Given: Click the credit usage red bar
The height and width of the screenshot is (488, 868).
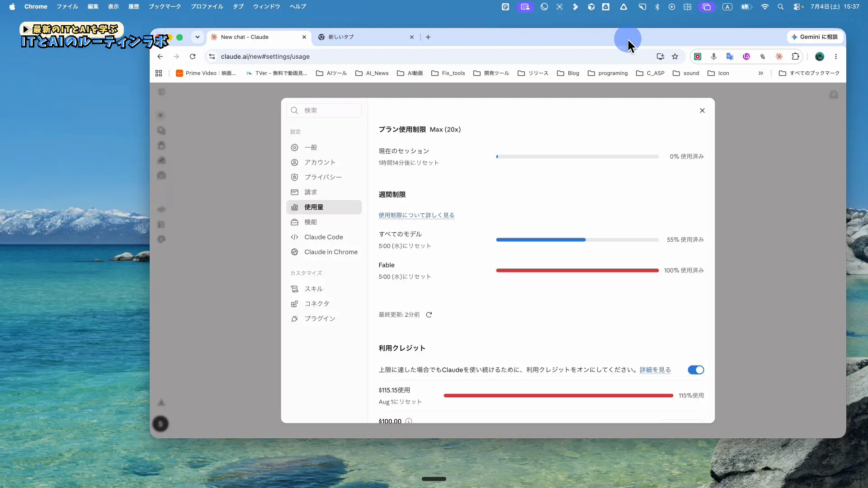Looking at the screenshot, I should pyautogui.click(x=558, y=395).
